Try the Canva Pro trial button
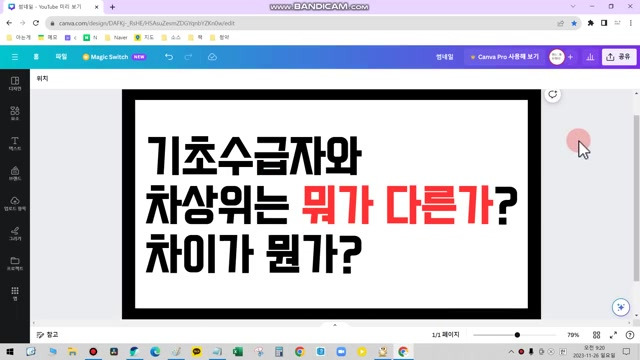This screenshot has height=360, width=640. (x=504, y=57)
